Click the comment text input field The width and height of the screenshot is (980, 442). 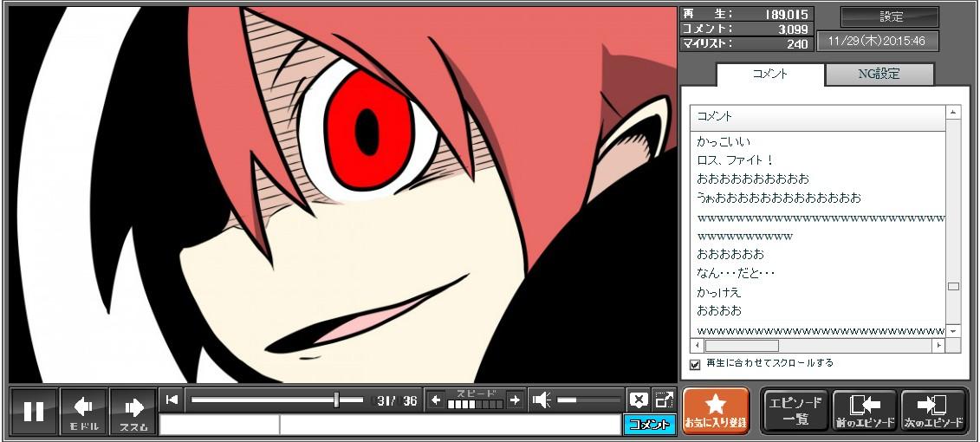[x=449, y=425]
